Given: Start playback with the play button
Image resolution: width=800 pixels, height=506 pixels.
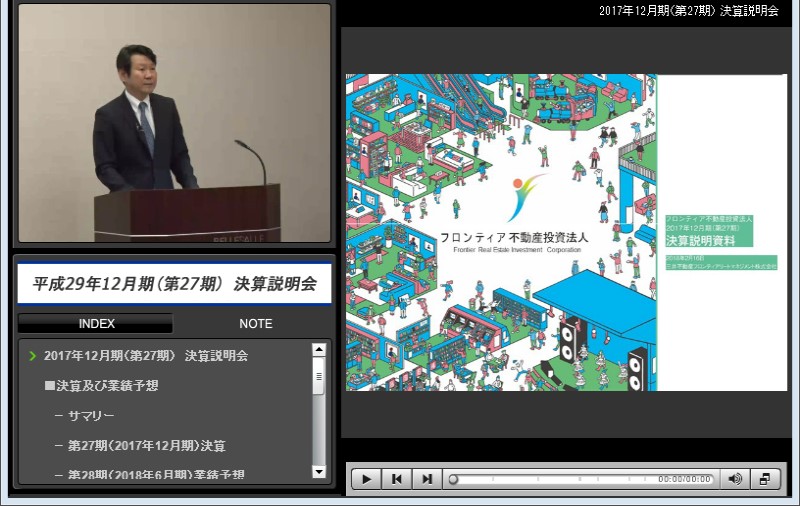Looking at the screenshot, I should coord(366,479).
